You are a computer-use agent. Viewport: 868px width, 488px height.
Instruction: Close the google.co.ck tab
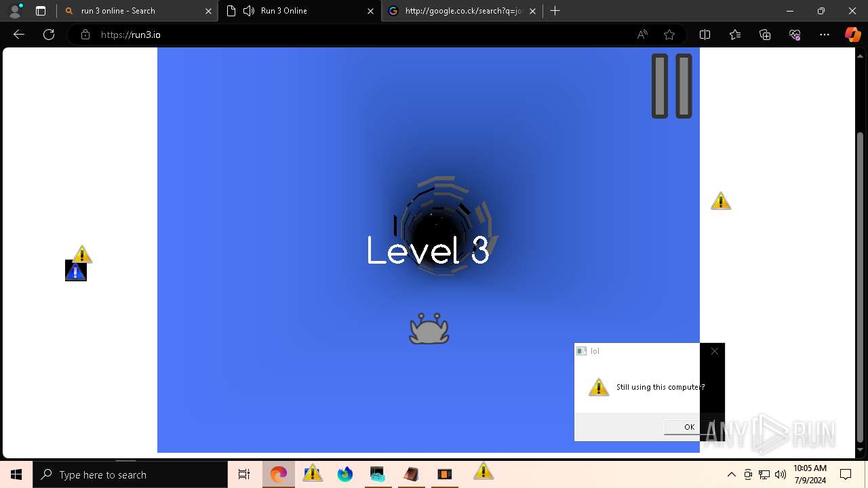[x=532, y=11]
